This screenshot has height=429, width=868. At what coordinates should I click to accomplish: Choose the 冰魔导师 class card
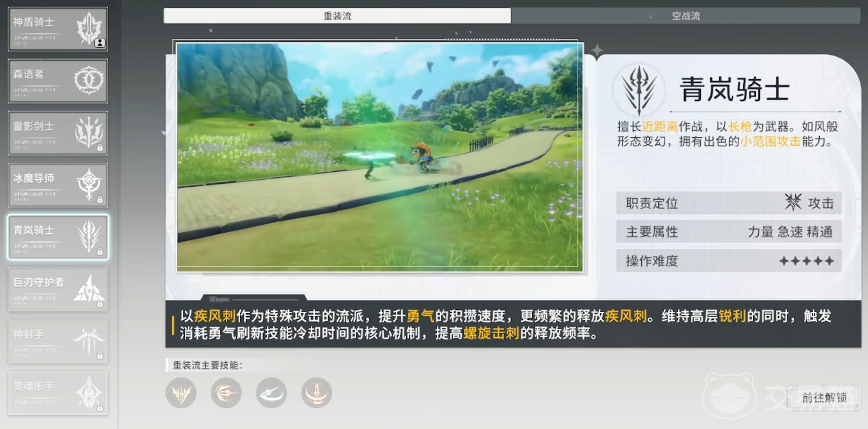58,185
